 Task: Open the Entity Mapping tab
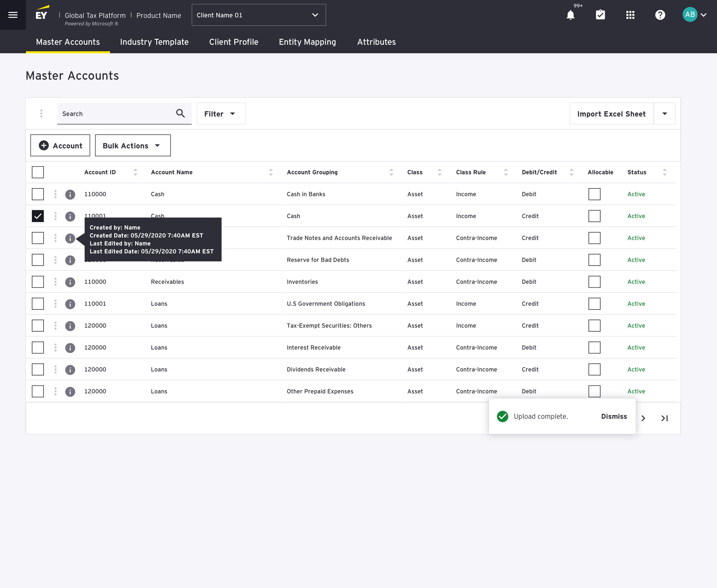point(307,42)
